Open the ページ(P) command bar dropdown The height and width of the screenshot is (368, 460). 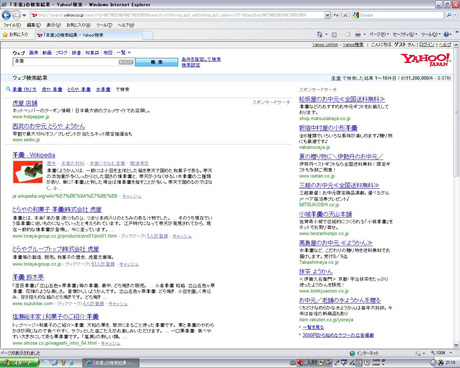(379, 34)
